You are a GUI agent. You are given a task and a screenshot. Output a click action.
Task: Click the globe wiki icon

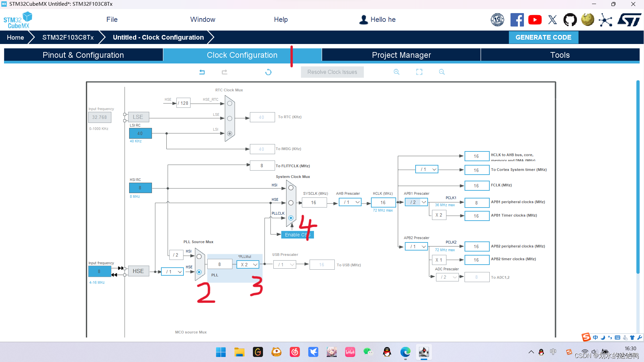tap(588, 20)
